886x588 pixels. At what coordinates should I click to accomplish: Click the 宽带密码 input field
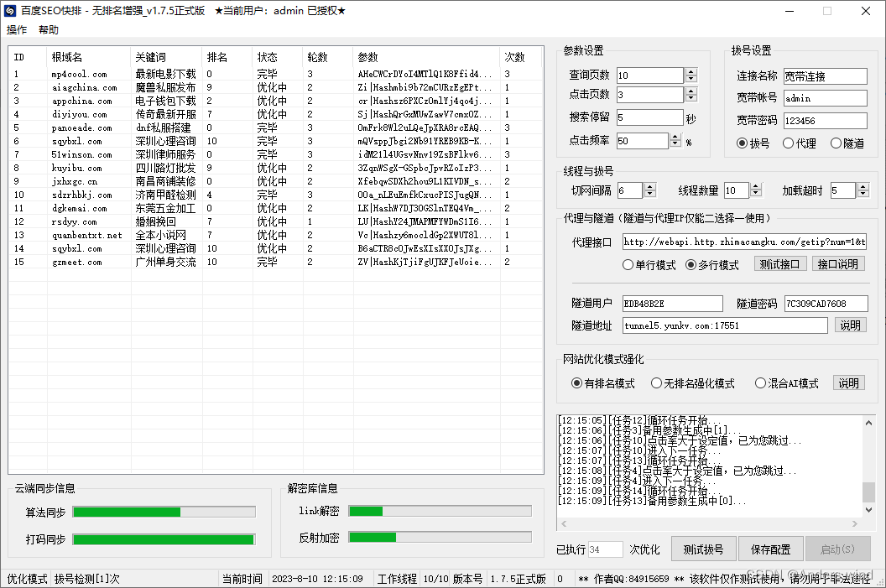coord(825,121)
